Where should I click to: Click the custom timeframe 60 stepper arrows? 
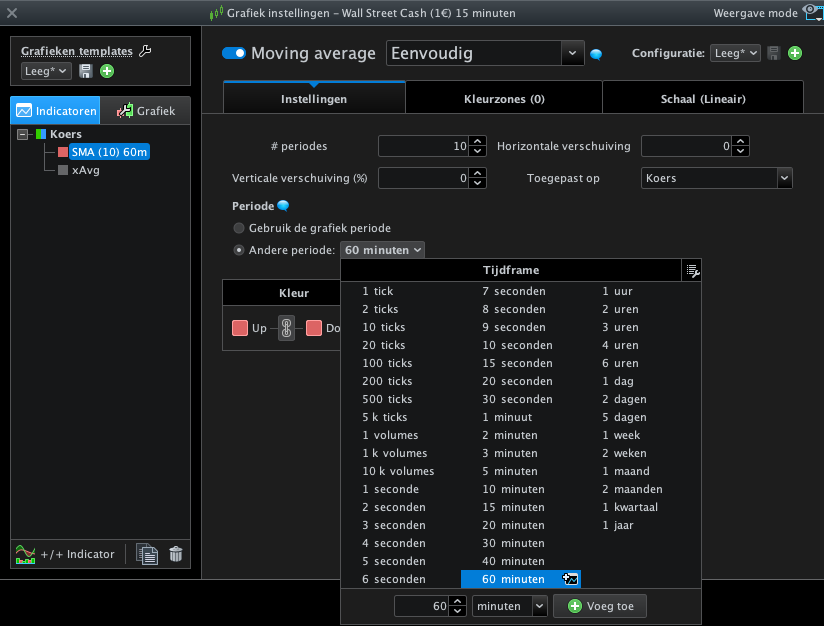pos(458,606)
